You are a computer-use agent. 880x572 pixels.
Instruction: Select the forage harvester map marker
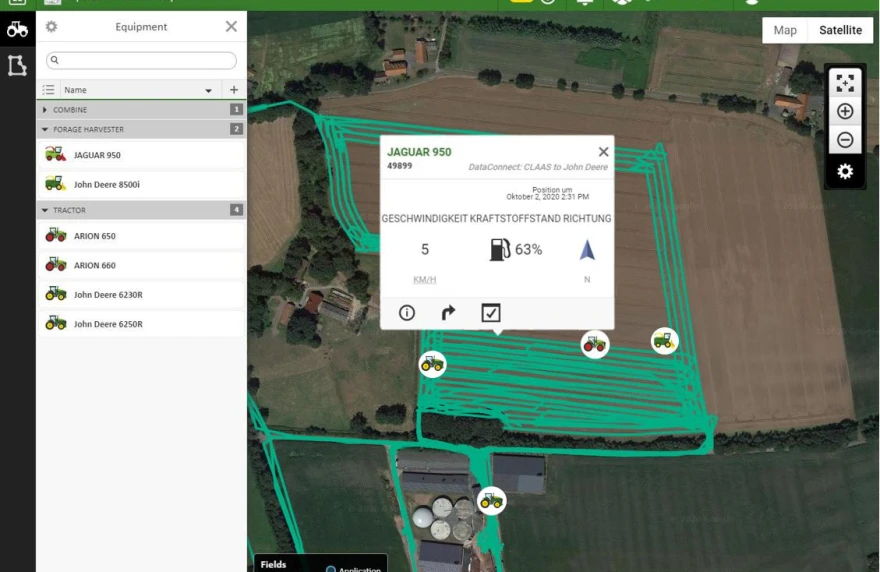tap(664, 341)
